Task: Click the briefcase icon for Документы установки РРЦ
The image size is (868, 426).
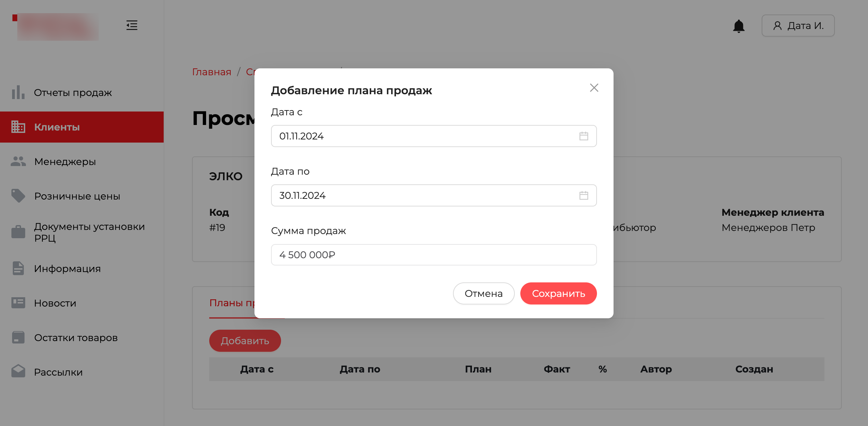Action: coord(18,232)
